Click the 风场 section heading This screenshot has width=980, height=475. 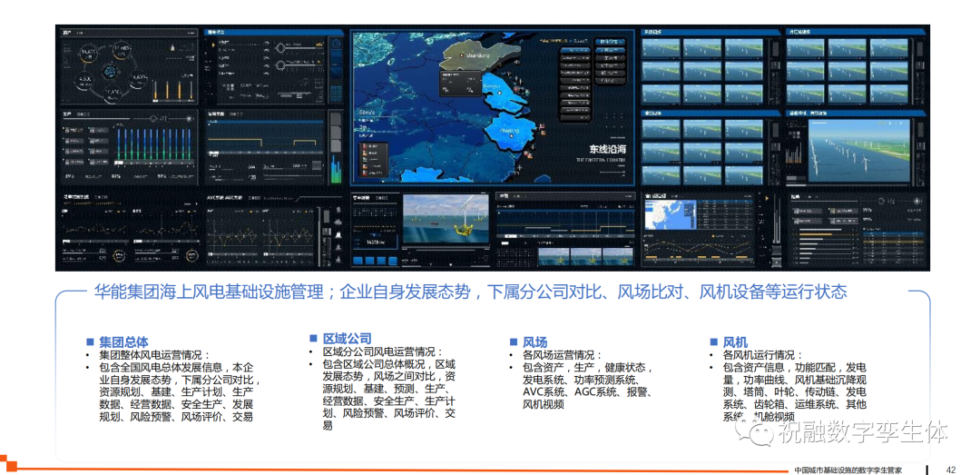click(x=534, y=341)
